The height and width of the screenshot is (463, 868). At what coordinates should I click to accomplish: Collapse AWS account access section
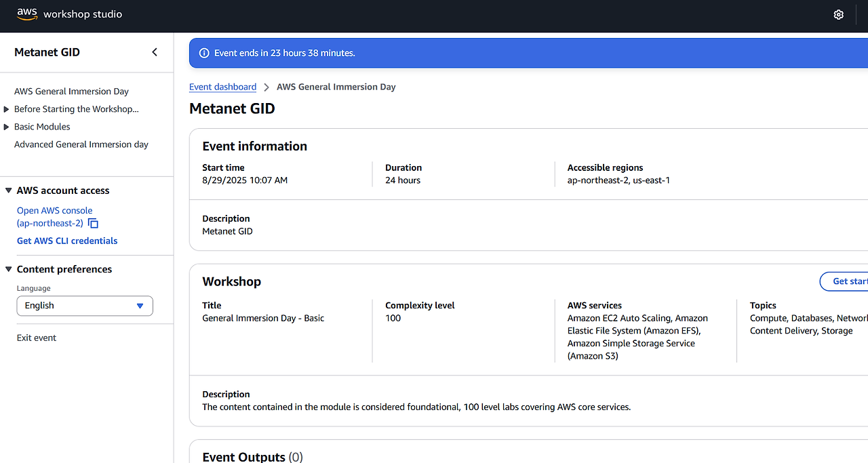[x=9, y=190]
